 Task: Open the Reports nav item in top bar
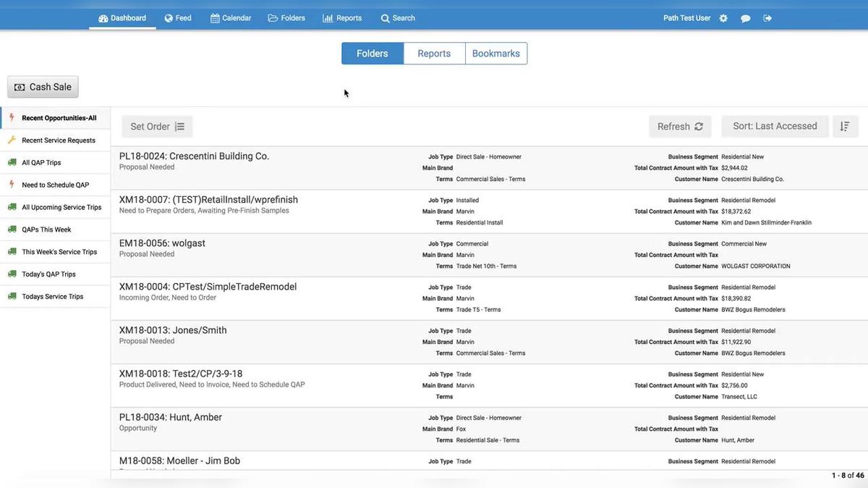(x=342, y=18)
